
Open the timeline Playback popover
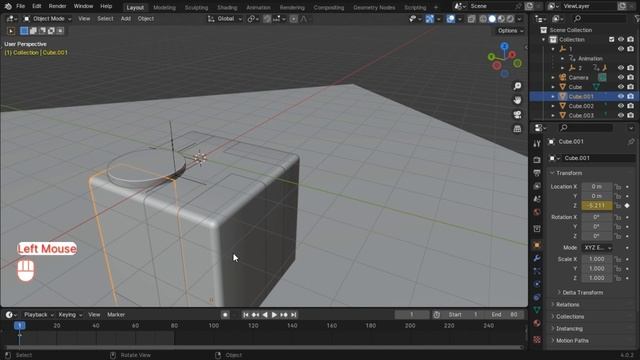[x=38, y=315]
